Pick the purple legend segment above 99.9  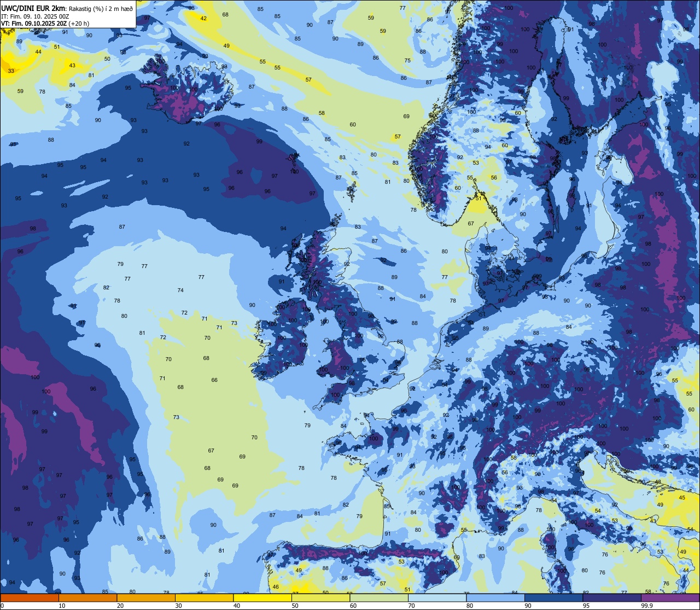pyautogui.click(x=670, y=597)
